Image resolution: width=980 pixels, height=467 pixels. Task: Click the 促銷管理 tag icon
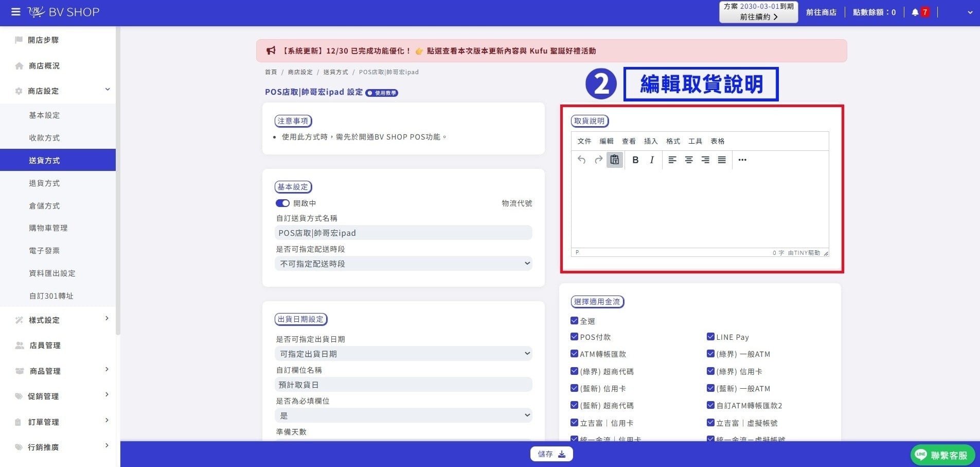tap(19, 396)
